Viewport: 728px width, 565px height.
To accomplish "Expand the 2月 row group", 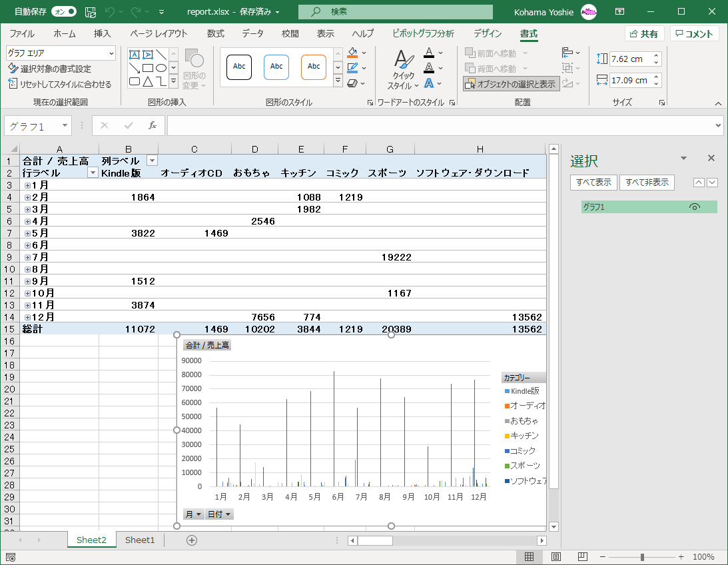I will [28, 197].
